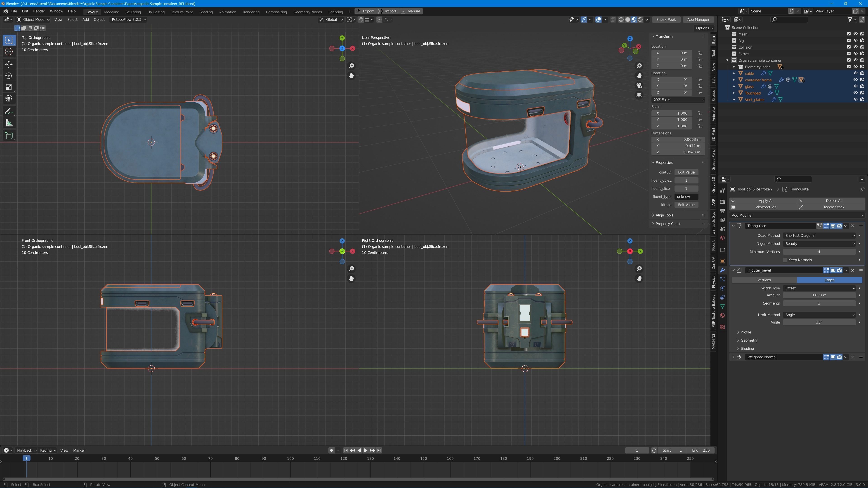Open Modifier properties wrench tab
Screen dimensions: 868x488
[x=722, y=270]
